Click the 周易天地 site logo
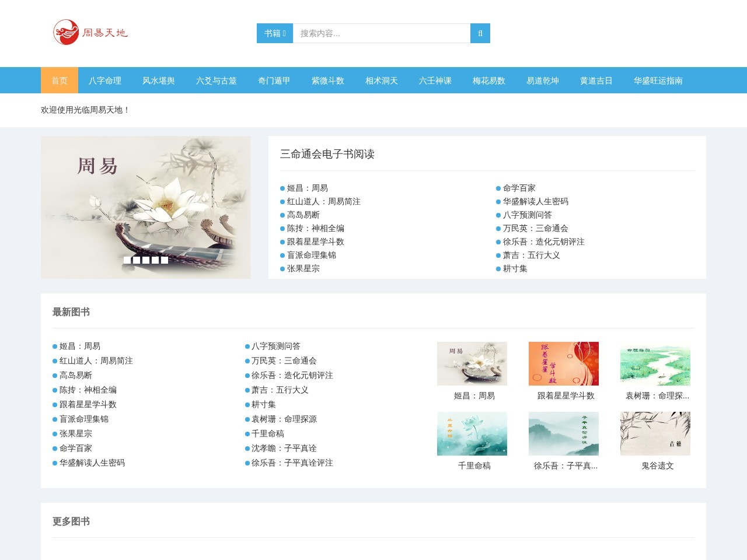Screen dimensions: 747x560 (90, 32)
